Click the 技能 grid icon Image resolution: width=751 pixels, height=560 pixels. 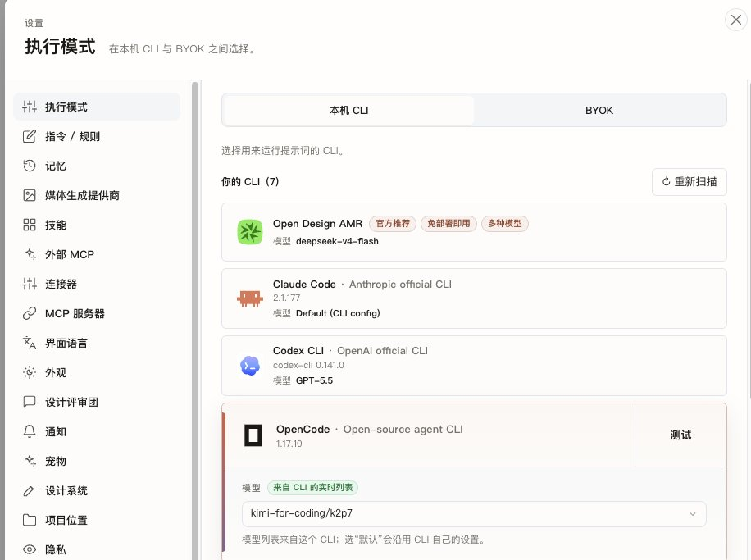click(x=30, y=225)
